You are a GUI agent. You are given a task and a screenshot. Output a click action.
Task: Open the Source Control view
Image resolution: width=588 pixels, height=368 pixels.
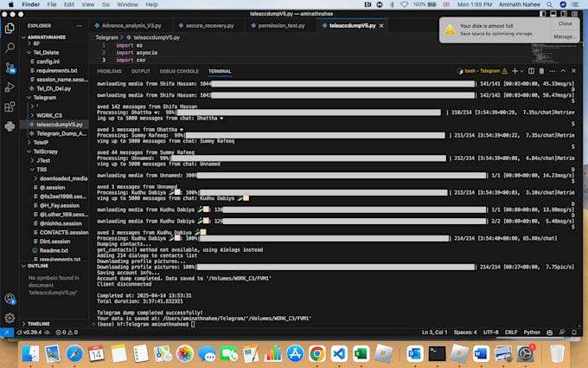[10, 68]
